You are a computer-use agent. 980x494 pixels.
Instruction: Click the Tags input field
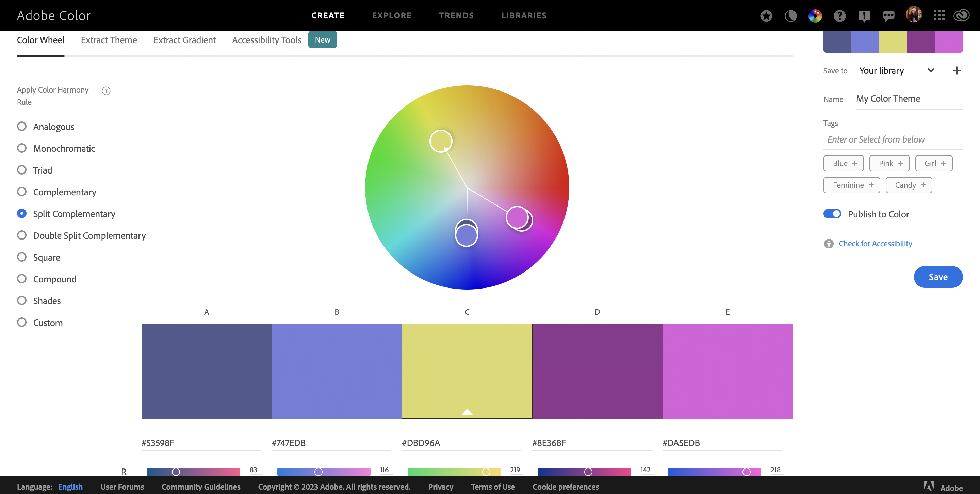tap(893, 139)
